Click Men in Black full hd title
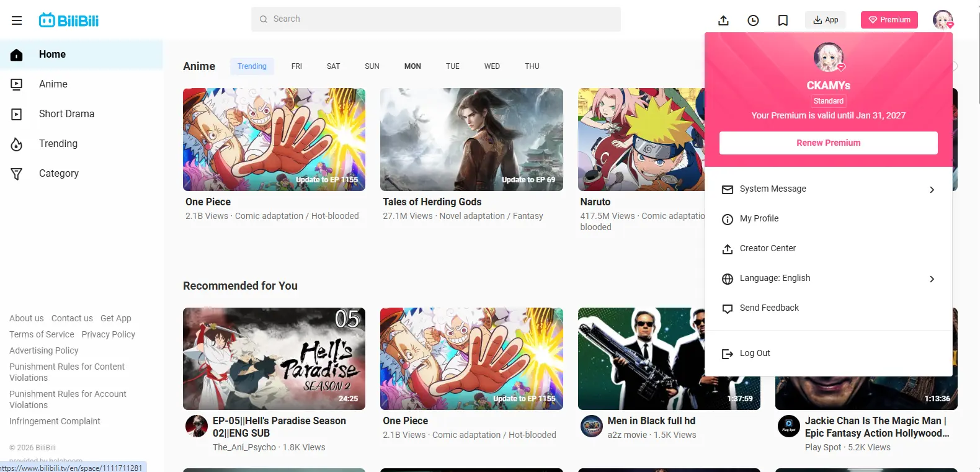Viewport: 980px width, 472px height. pyautogui.click(x=651, y=421)
